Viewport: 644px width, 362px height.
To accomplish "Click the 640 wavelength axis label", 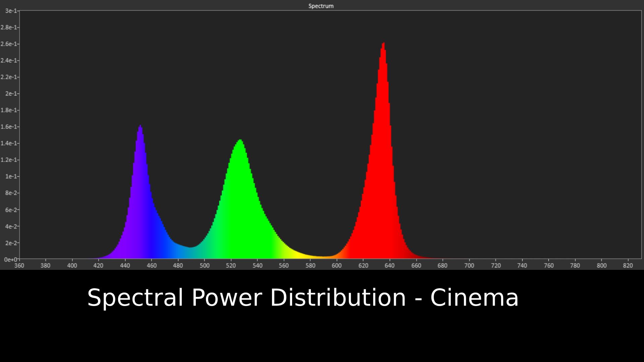I will click(x=389, y=265).
